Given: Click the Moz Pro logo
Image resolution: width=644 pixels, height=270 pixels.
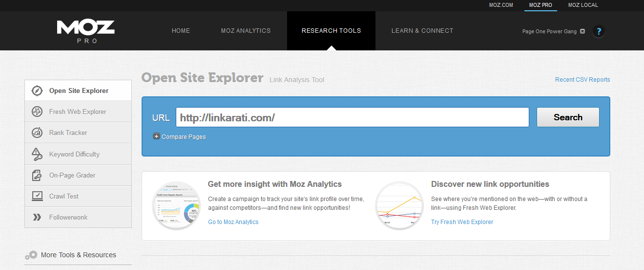Looking at the screenshot, I should coord(85,31).
